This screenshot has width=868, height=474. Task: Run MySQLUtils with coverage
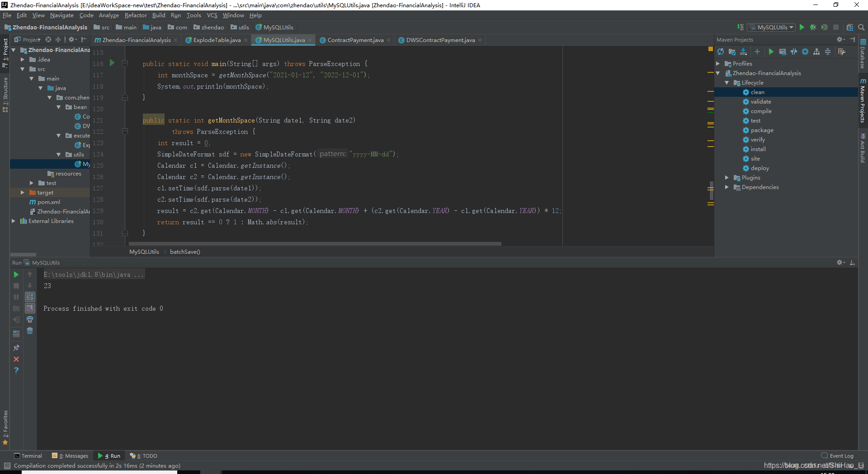(825, 27)
